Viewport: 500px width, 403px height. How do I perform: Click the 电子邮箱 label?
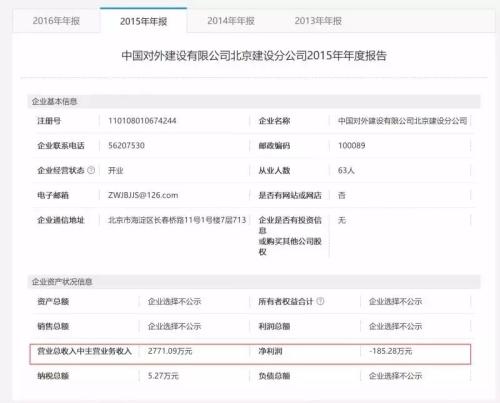[x=53, y=195]
